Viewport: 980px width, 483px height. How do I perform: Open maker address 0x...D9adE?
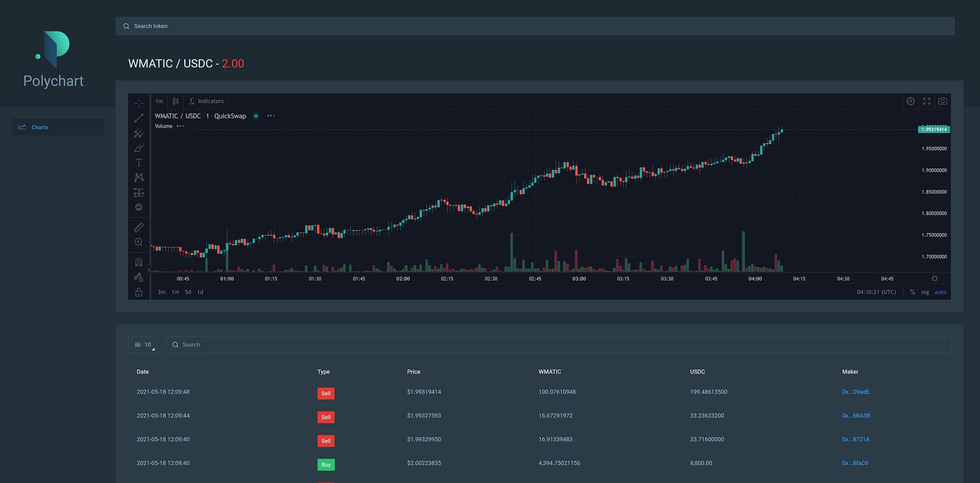point(856,392)
